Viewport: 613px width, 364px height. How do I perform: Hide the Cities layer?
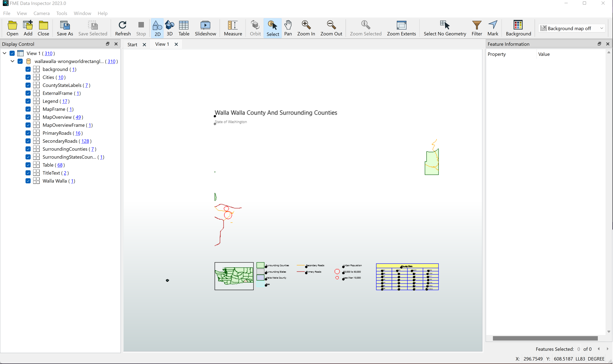tap(28, 77)
